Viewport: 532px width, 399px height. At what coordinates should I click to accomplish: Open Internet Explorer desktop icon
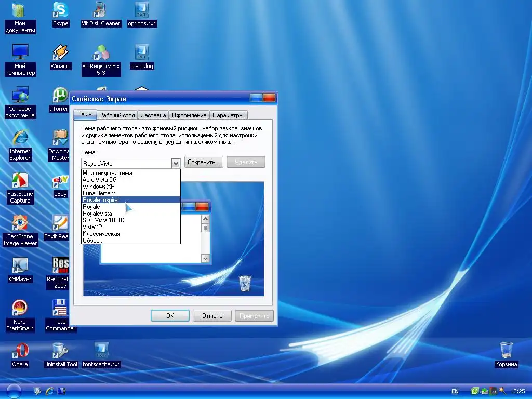pos(20,145)
